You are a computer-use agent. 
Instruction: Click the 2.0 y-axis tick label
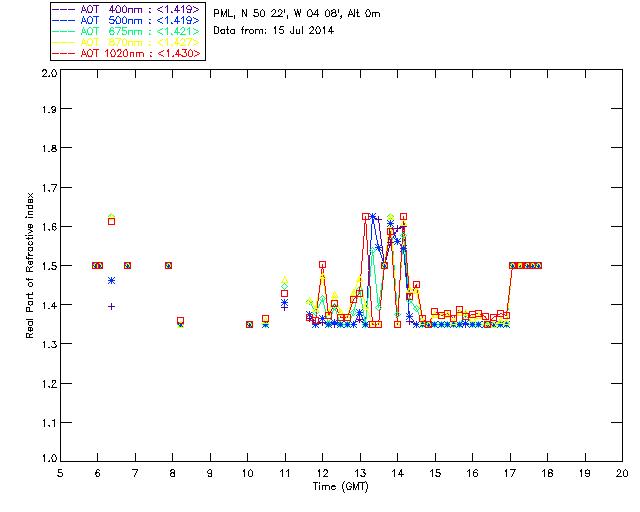[x=49, y=73]
